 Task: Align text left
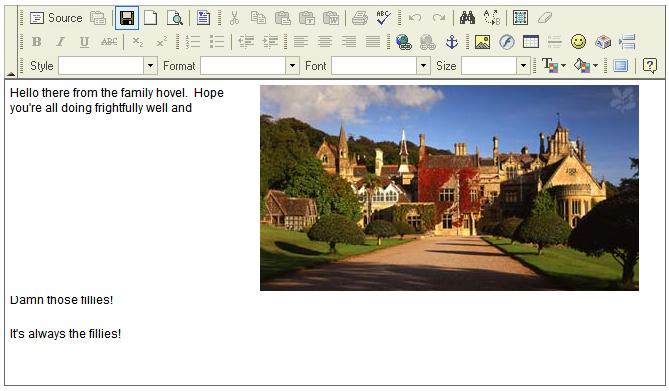pos(301,42)
